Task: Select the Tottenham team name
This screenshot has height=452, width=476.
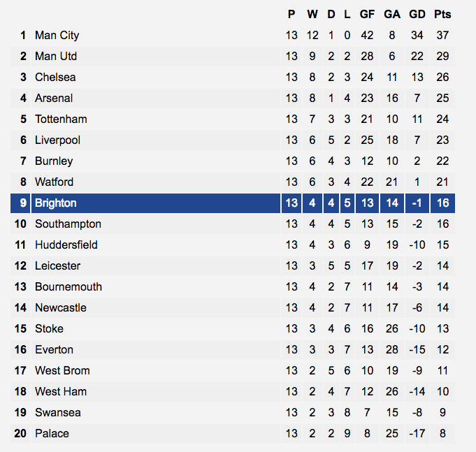Action: pyautogui.click(x=61, y=119)
